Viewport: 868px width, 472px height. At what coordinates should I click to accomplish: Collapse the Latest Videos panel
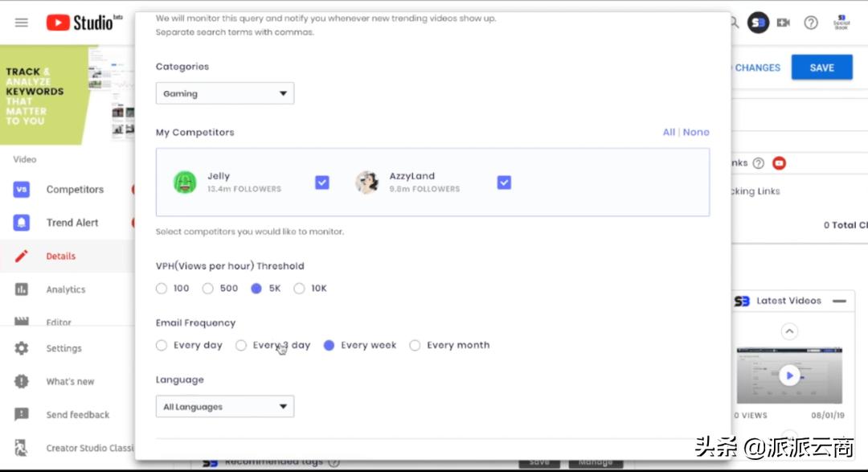[839, 301]
